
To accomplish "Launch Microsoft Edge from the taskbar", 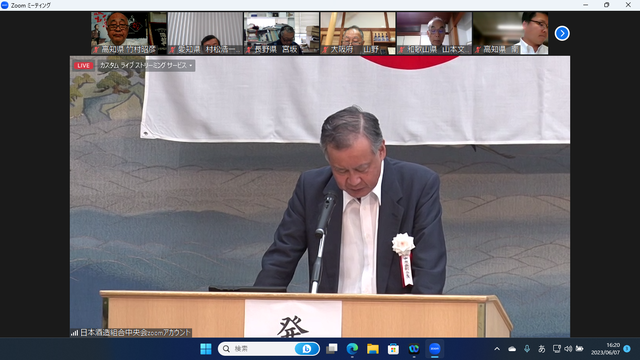I will click(x=352, y=349).
